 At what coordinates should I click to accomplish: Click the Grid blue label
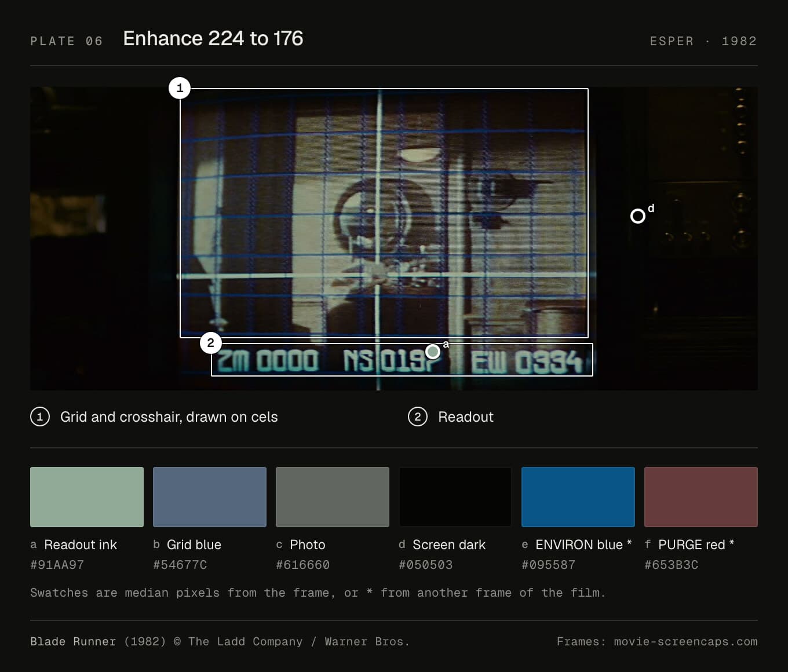pos(194,545)
